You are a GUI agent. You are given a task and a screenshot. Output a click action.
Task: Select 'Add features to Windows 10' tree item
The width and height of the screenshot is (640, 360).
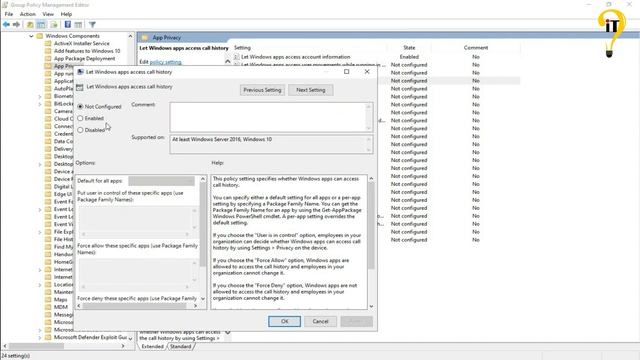point(87,51)
